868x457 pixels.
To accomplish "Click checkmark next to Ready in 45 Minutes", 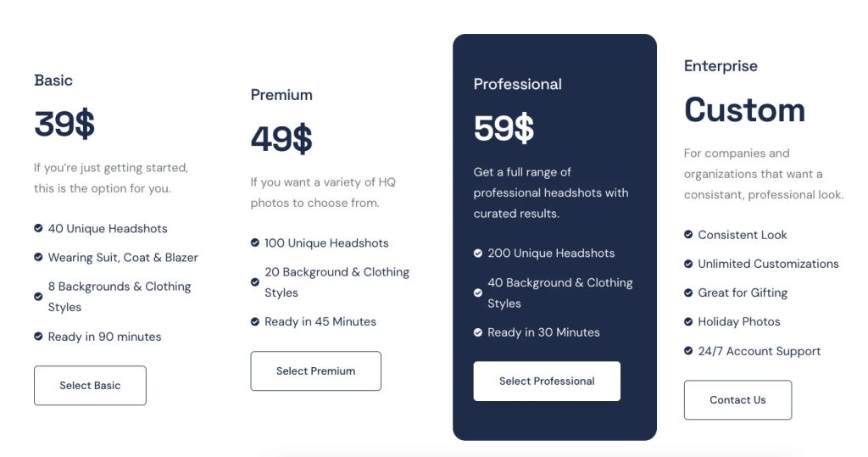I will tap(255, 322).
